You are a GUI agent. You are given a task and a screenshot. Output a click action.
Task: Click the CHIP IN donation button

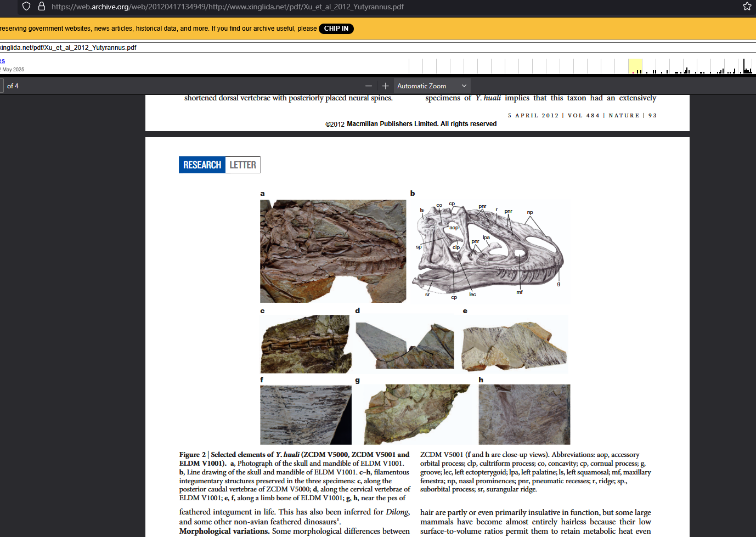tap(336, 29)
